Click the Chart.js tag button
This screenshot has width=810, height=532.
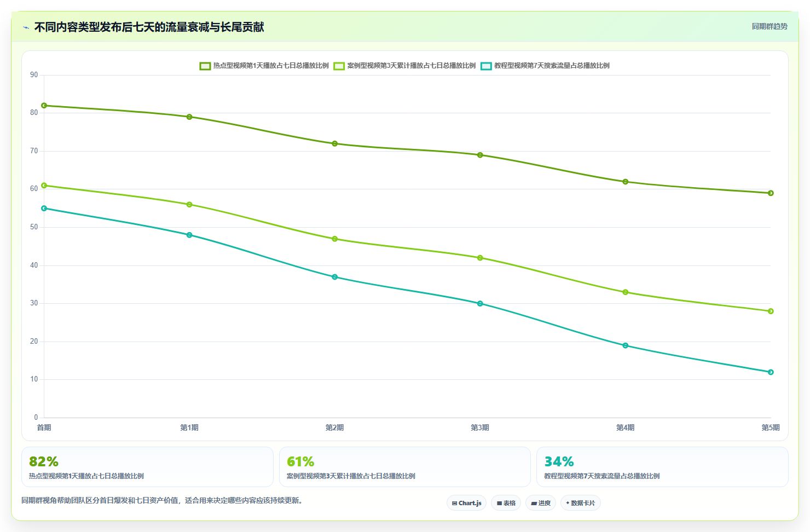[x=466, y=503]
